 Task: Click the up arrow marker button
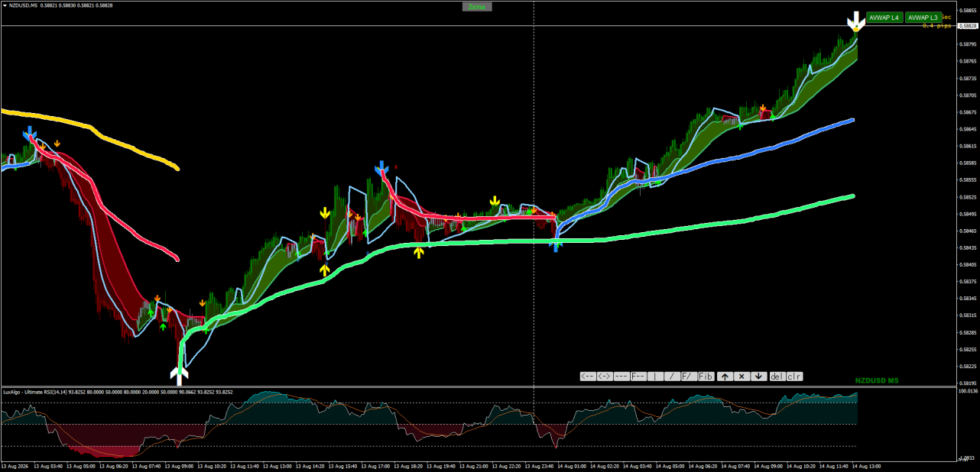[725, 376]
